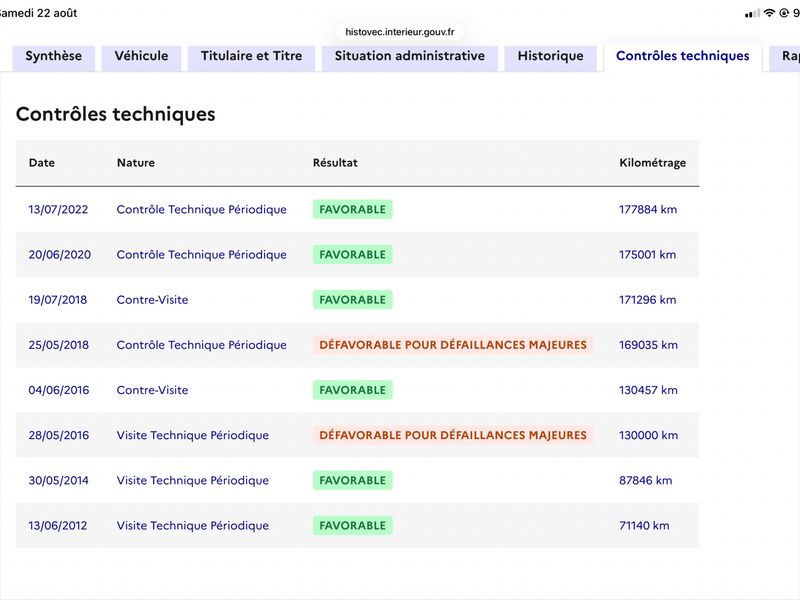Switch to the Véhicule tab
800x600 pixels.
click(141, 56)
